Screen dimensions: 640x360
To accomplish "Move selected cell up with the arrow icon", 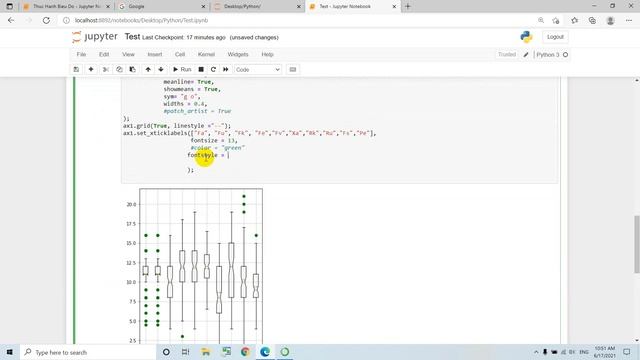I will coord(148,69).
